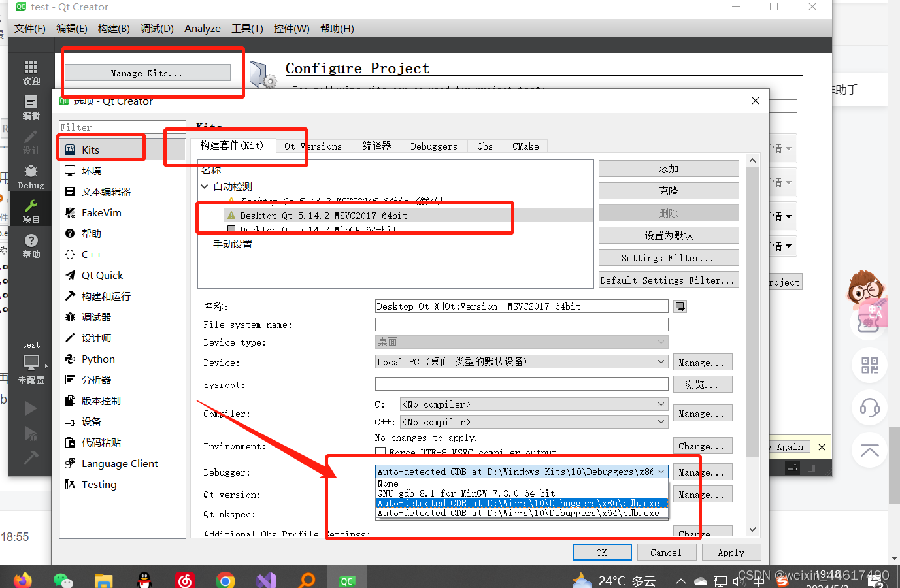
Task: Open the C compiler dropdown
Action: (x=534, y=404)
